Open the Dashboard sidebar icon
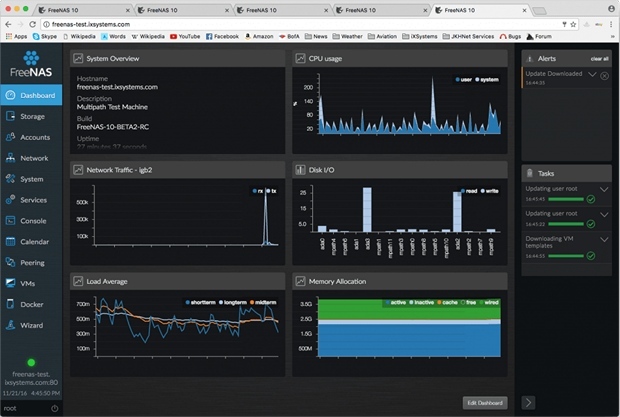This screenshot has height=417, width=620. [x=11, y=95]
